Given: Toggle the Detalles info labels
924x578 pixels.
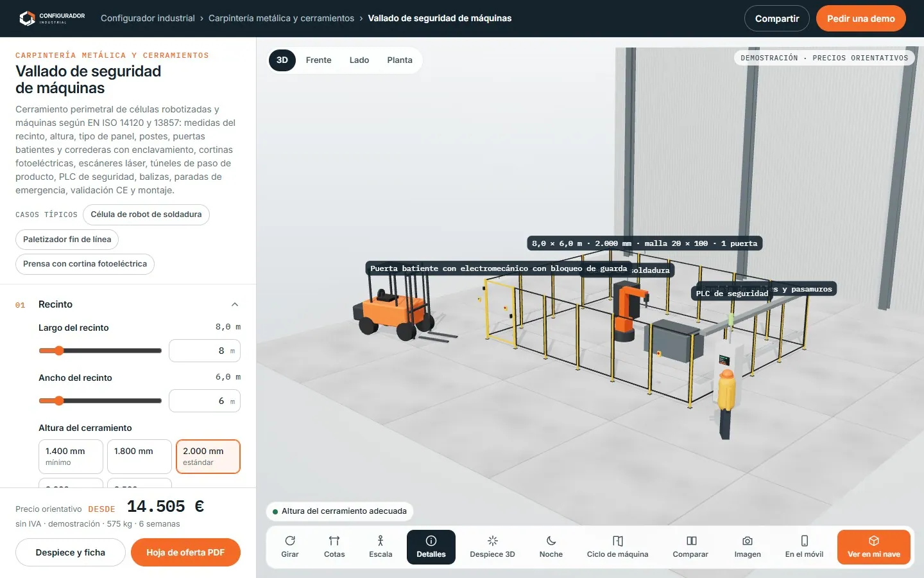Looking at the screenshot, I should [x=431, y=547].
